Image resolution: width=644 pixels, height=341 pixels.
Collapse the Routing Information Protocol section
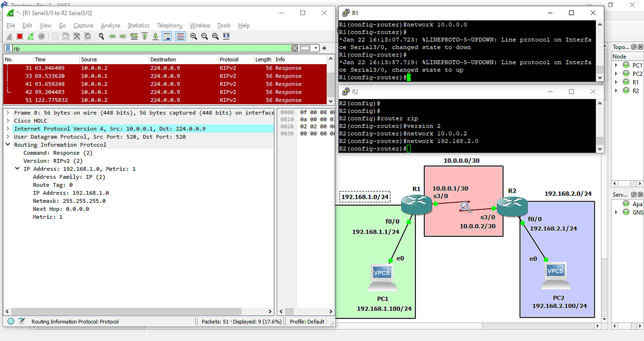(8, 145)
